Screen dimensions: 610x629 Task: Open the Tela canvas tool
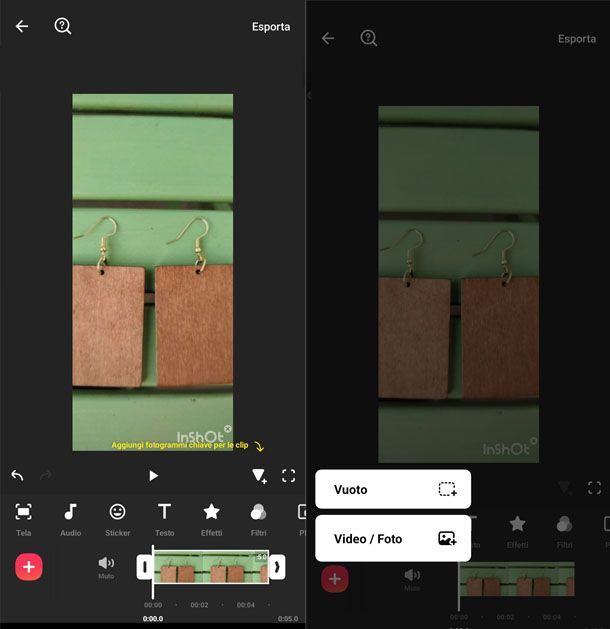[23, 519]
